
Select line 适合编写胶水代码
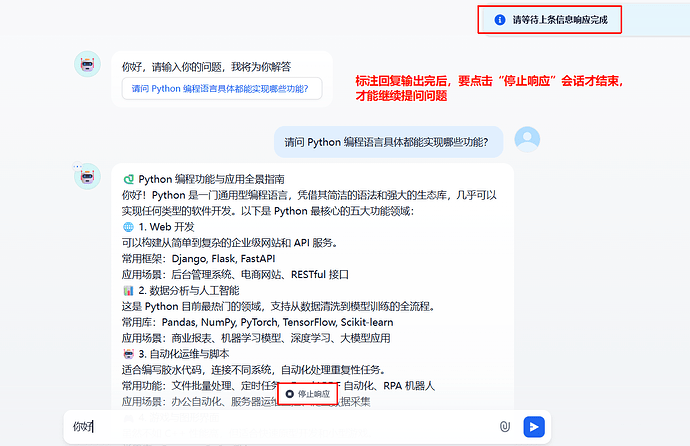[x=253, y=370]
